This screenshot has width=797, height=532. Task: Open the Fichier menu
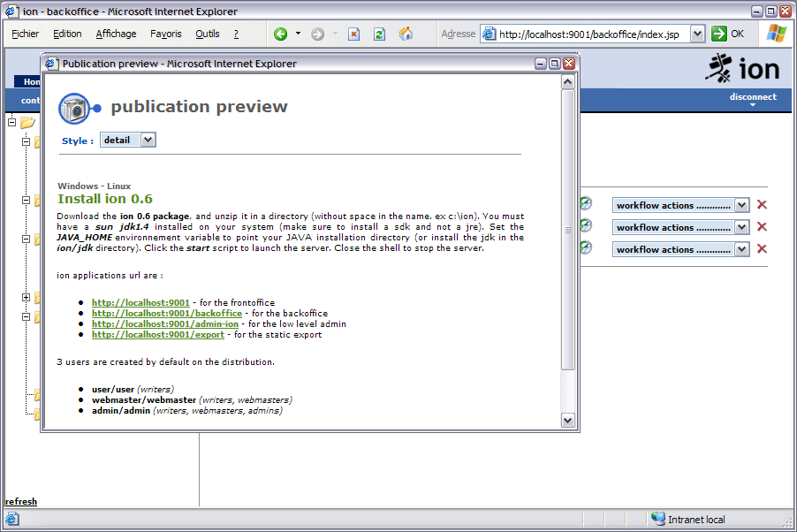(x=26, y=34)
